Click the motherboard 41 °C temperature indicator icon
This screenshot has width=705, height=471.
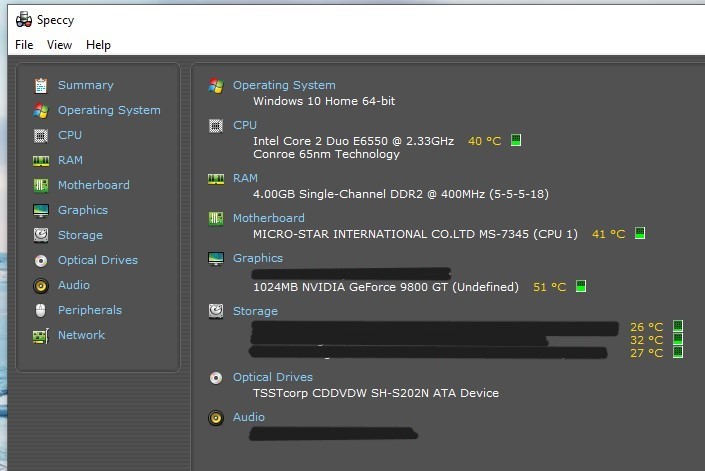pos(640,233)
